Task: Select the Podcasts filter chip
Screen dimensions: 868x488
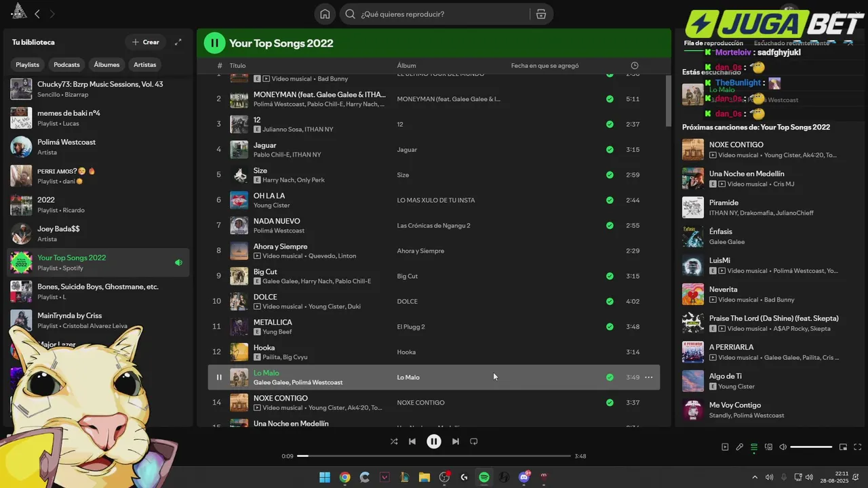Action: click(66, 64)
